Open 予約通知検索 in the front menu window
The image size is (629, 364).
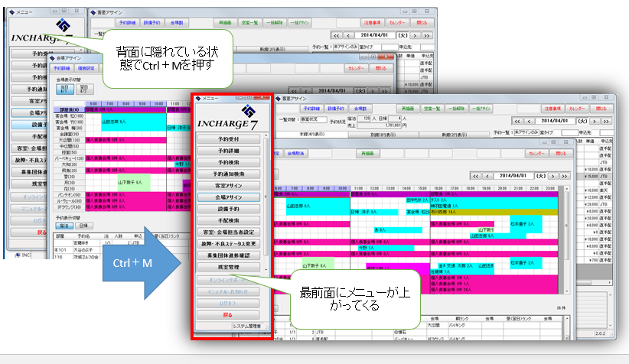pos(228,174)
